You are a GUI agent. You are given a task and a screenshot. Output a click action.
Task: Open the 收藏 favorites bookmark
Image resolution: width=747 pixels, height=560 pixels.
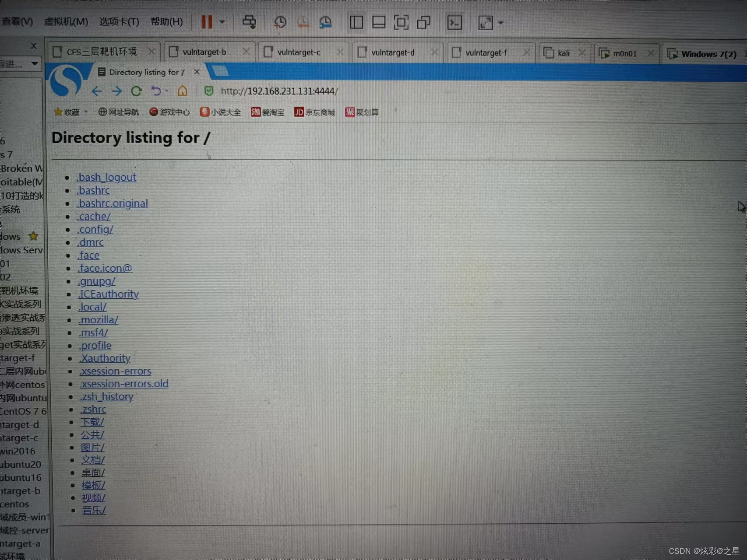(x=67, y=112)
